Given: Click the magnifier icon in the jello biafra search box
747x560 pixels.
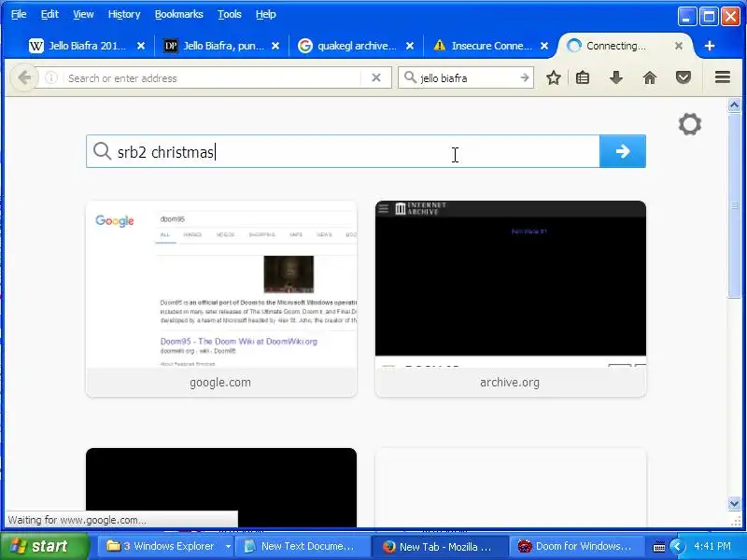Looking at the screenshot, I should [410, 77].
